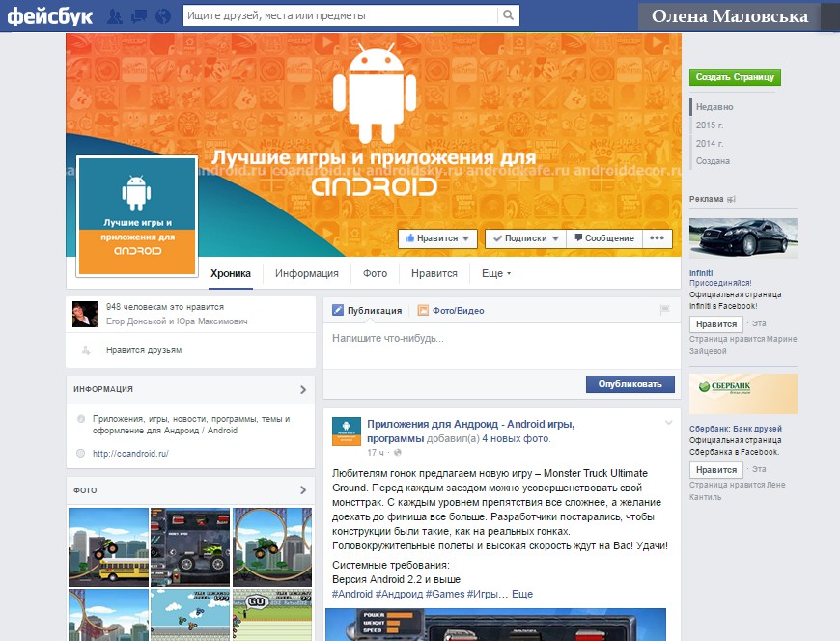The image size is (840, 641).
Task: Open the school bus monster truck photo
Action: 108,547
